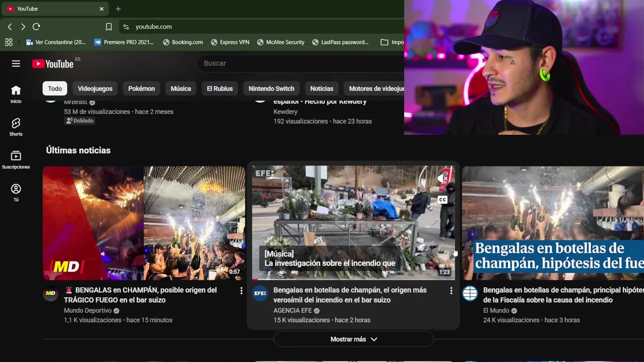
Task: Go forward in browser history
Action: click(23, 27)
